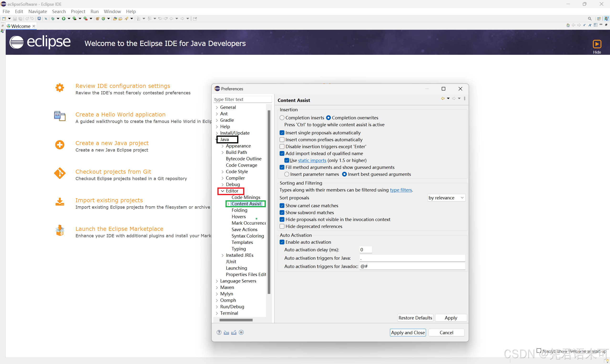Image resolution: width=610 pixels, height=364 pixels.
Task: Click the Hide welcome play icon
Action: click(597, 44)
